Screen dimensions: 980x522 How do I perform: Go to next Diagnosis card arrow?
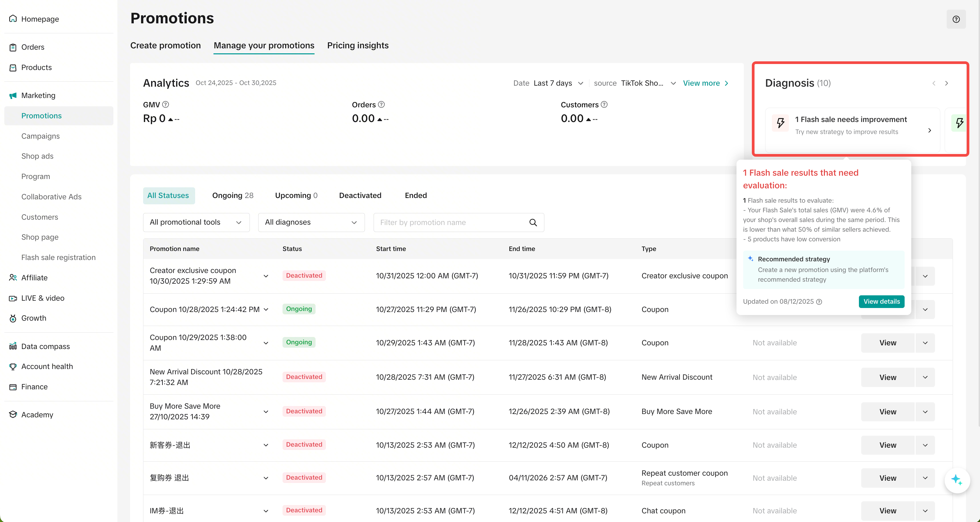(x=947, y=83)
